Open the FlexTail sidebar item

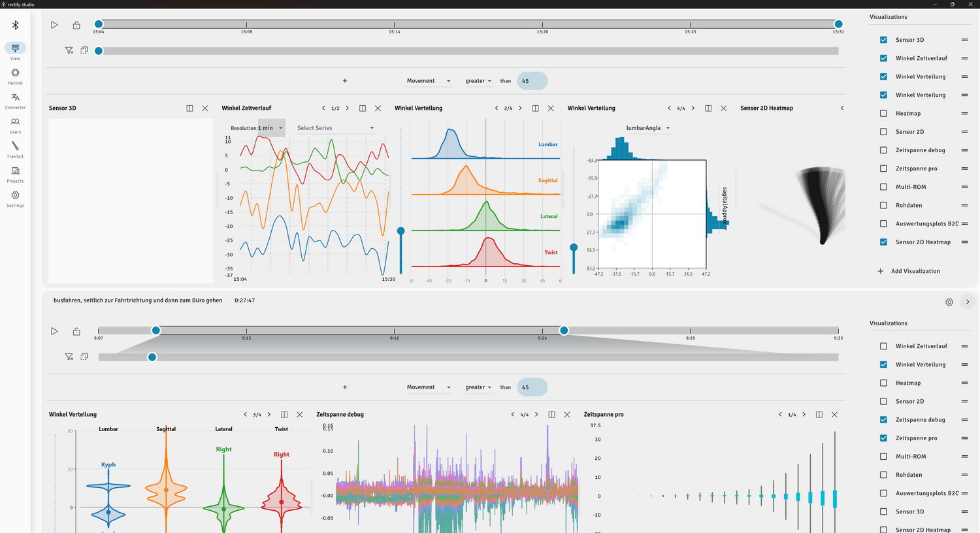pos(15,150)
